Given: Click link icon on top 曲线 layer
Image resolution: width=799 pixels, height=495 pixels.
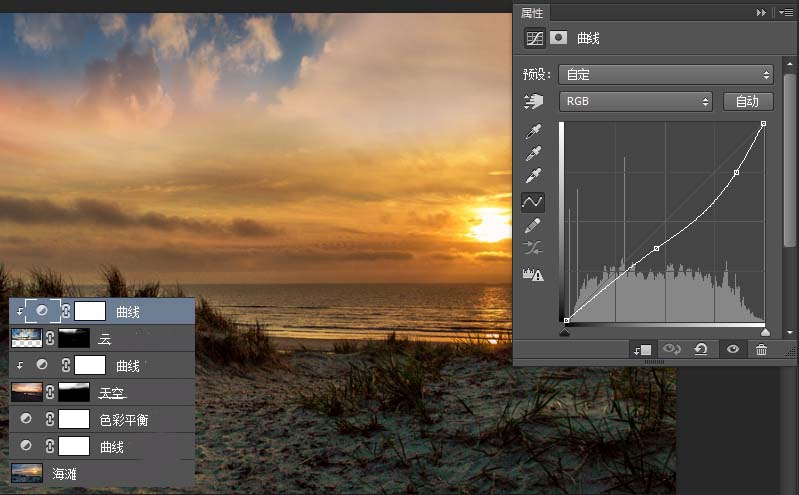Looking at the screenshot, I should coord(66,311).
